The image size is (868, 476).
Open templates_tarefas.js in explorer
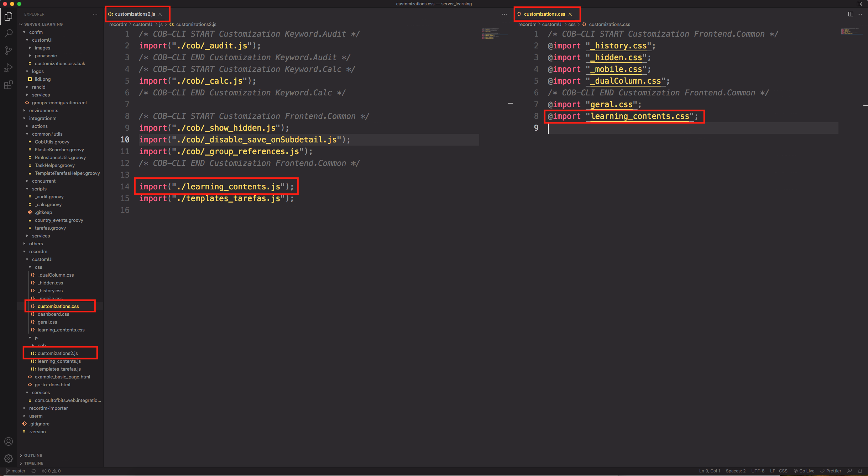(x=59, y=369)
